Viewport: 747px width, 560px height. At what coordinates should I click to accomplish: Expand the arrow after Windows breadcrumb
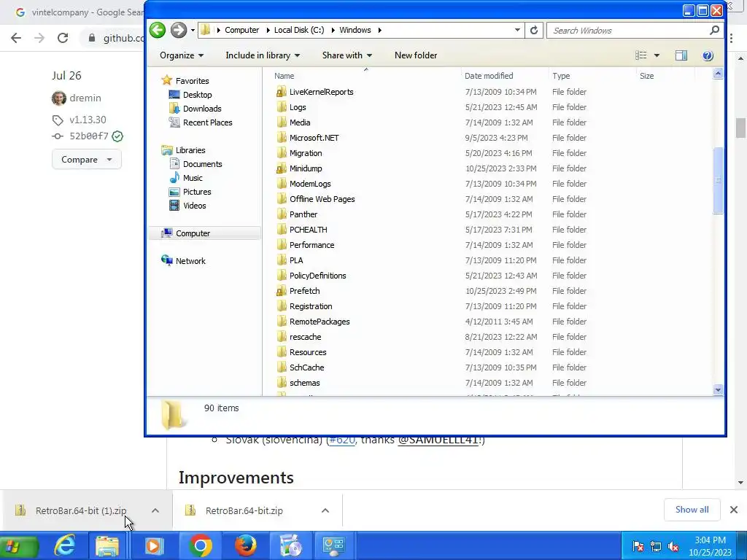coord(379,30)
